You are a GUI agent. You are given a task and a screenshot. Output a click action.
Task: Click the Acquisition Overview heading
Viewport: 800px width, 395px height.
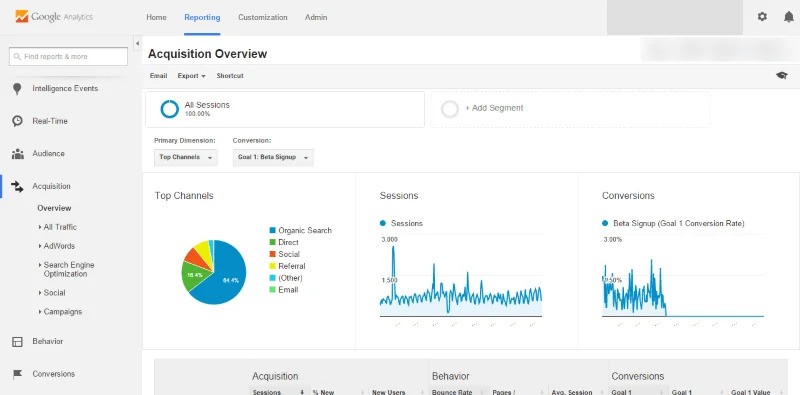pos(207,54)
